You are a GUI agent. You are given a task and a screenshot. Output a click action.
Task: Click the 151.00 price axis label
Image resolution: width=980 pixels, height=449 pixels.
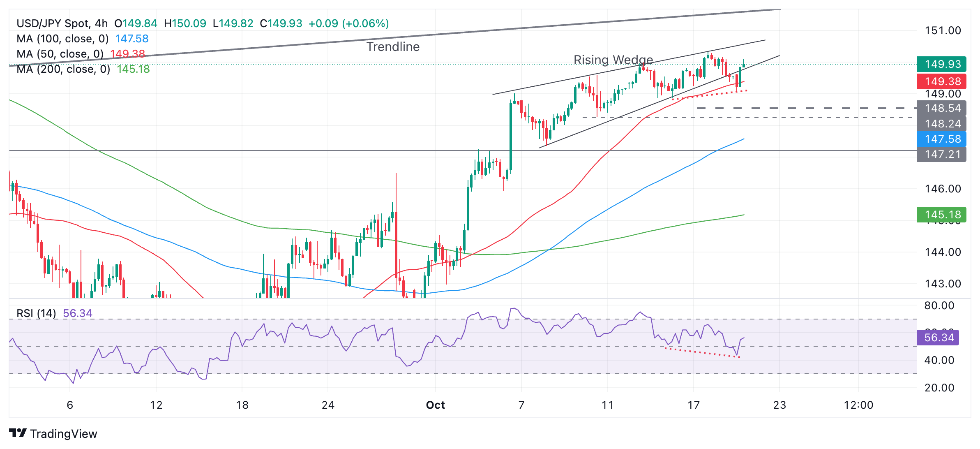pyautogui.click(x=943, y=30)
